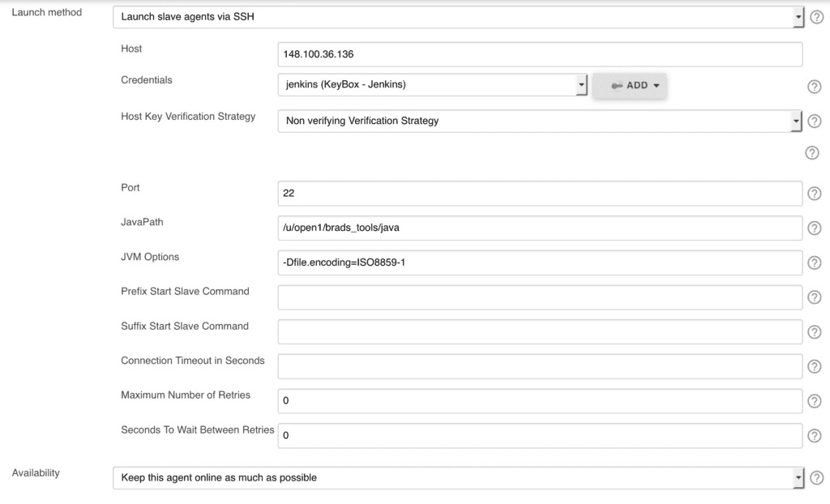Click into the Host address field
This screenshot has width=830, height=504.
tap(539, 54)
